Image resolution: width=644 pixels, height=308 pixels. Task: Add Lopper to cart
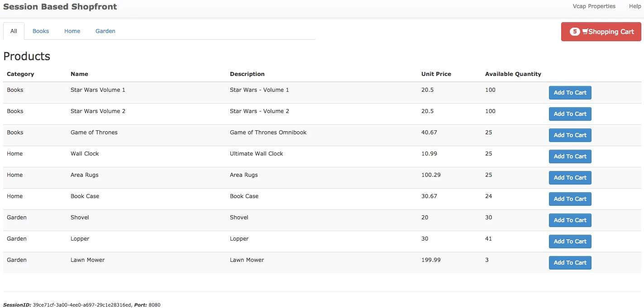tap(570, 242)
